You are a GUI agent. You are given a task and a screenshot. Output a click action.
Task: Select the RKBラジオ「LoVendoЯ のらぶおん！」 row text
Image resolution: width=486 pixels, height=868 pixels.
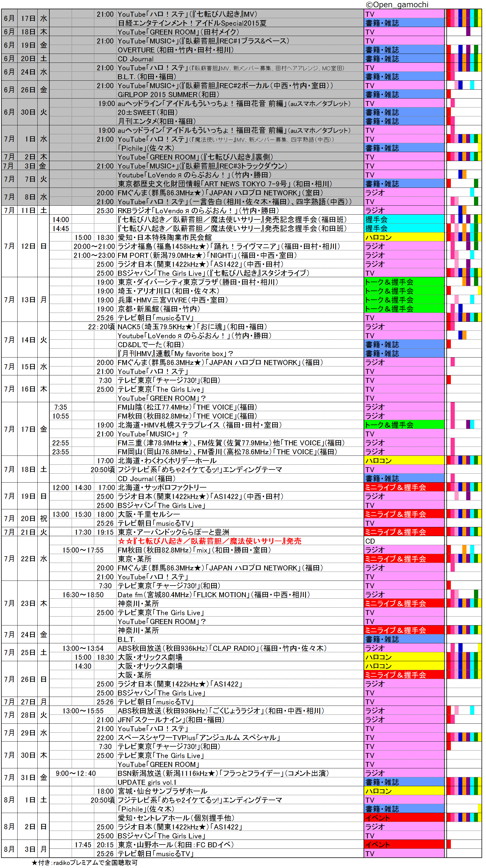pyautogui.click(x=198, y=211)
